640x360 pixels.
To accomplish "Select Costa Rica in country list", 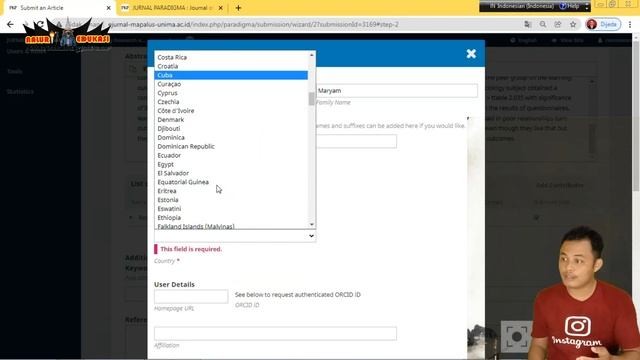I will (231, 57).
